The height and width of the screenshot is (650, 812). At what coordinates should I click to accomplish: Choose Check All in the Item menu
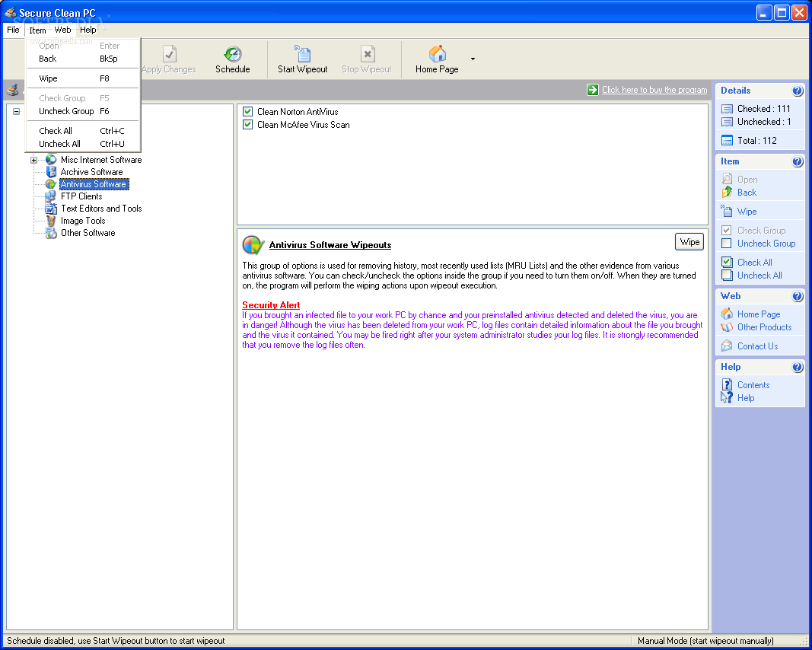[83, 131]
